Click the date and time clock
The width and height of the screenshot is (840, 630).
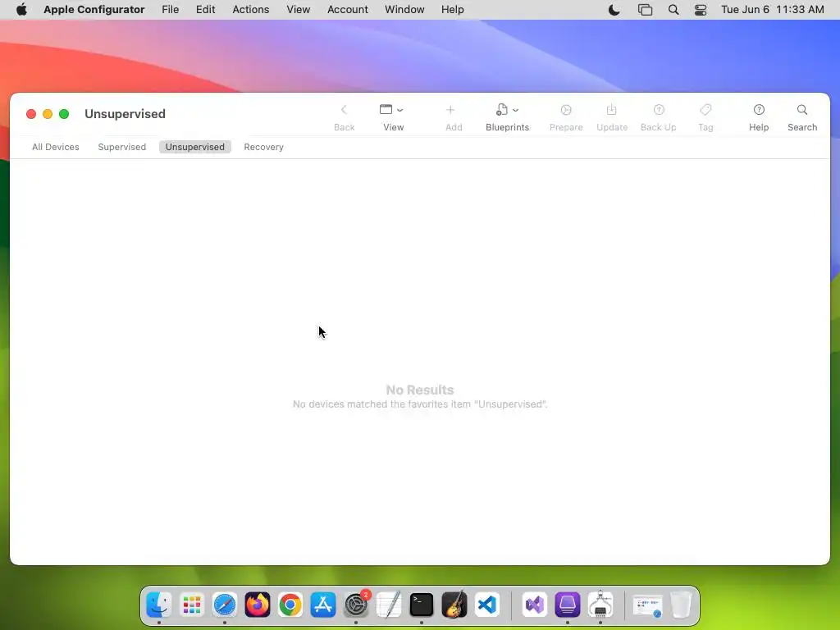coord(773,10)
